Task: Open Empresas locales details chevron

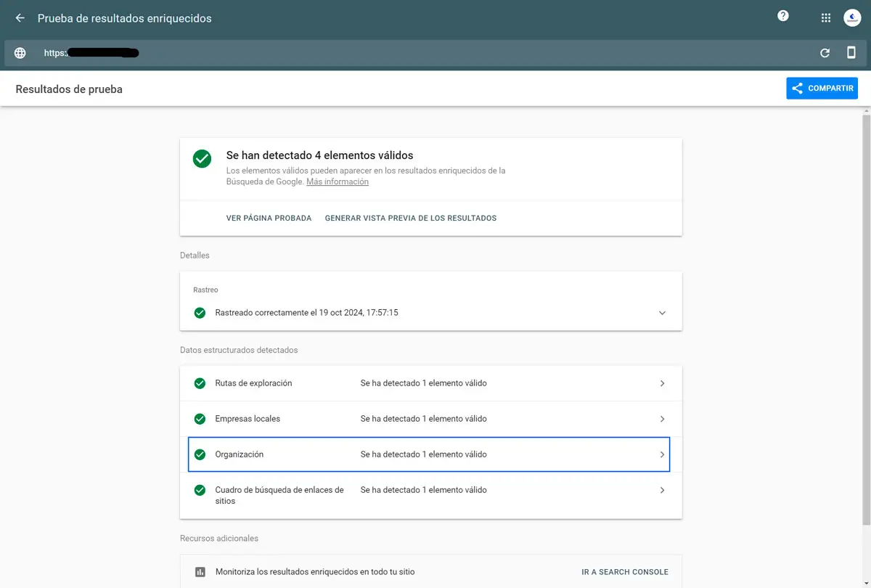Action: point(662,419)
